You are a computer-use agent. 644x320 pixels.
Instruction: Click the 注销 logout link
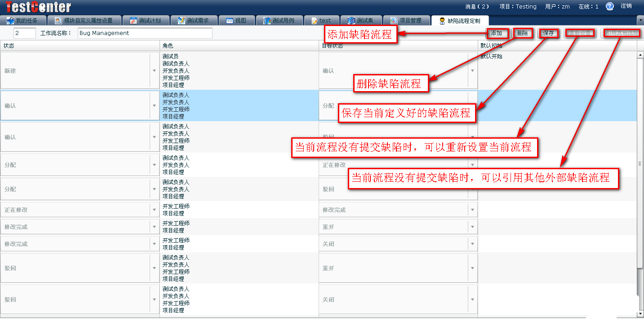click(626, 6)
